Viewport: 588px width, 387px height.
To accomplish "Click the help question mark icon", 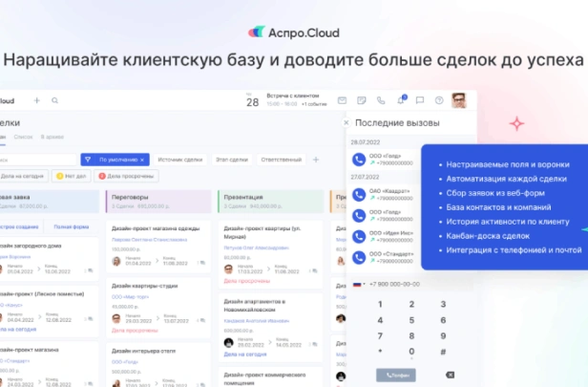I will (438, 100).
